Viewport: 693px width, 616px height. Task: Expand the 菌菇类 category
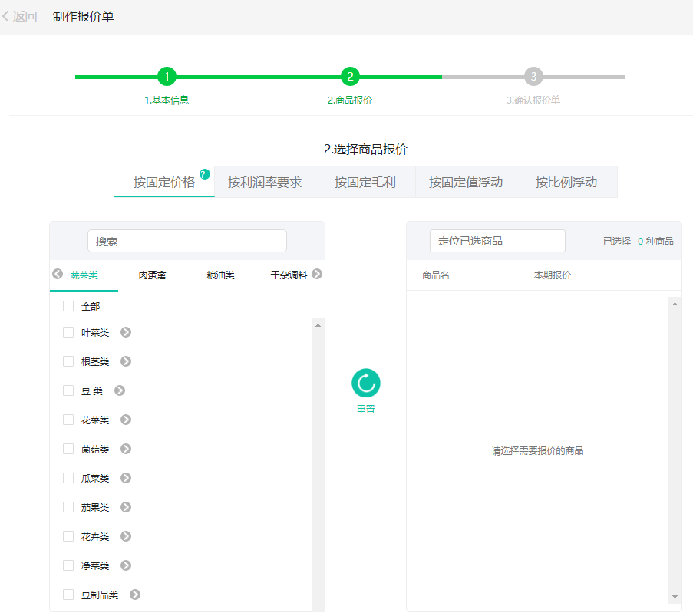(x=125, y=449)
